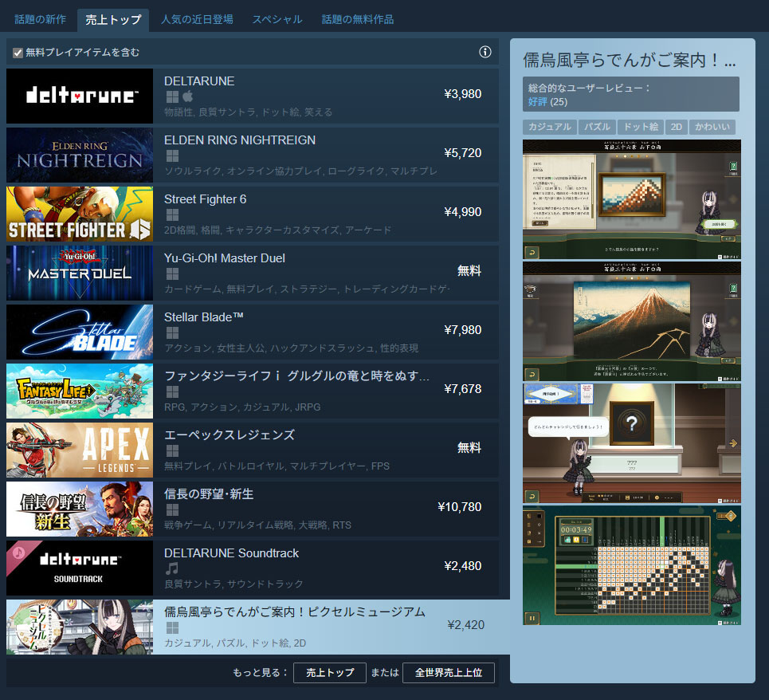
Task: Click the ¥5,720 price
Action: click(x=462, y=152)
